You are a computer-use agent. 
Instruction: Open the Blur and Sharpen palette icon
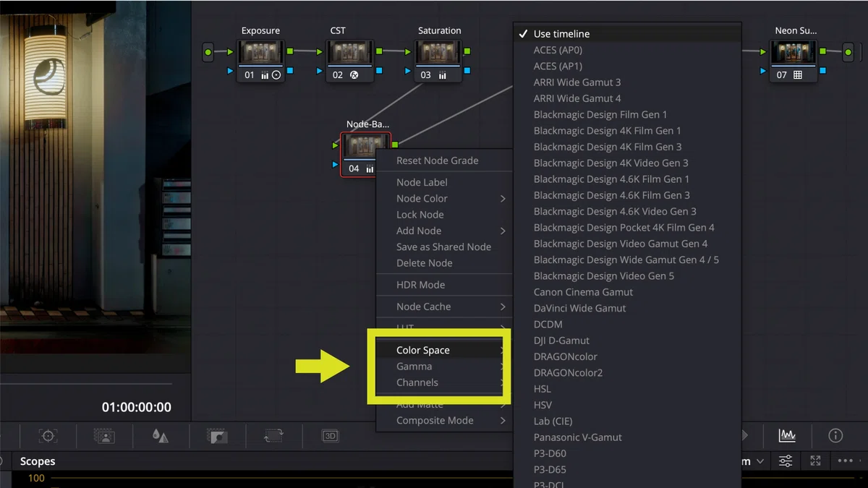pos(161,436)
